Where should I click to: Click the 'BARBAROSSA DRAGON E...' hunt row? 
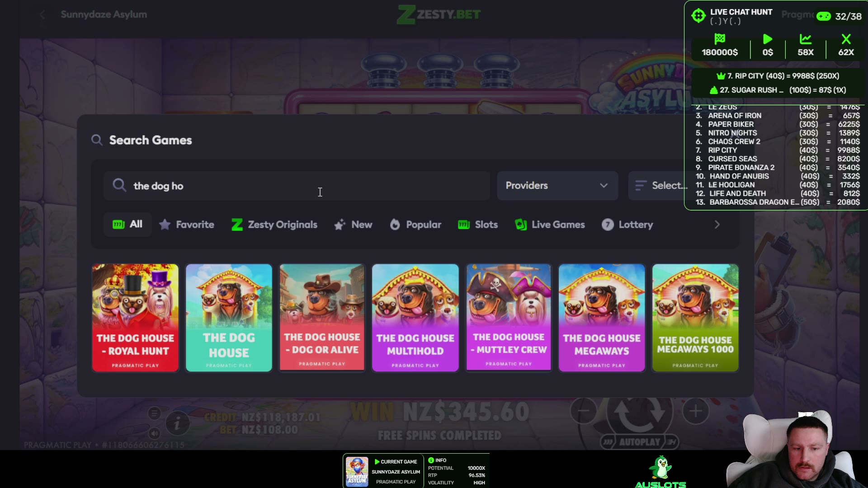(x=778, y=202)
